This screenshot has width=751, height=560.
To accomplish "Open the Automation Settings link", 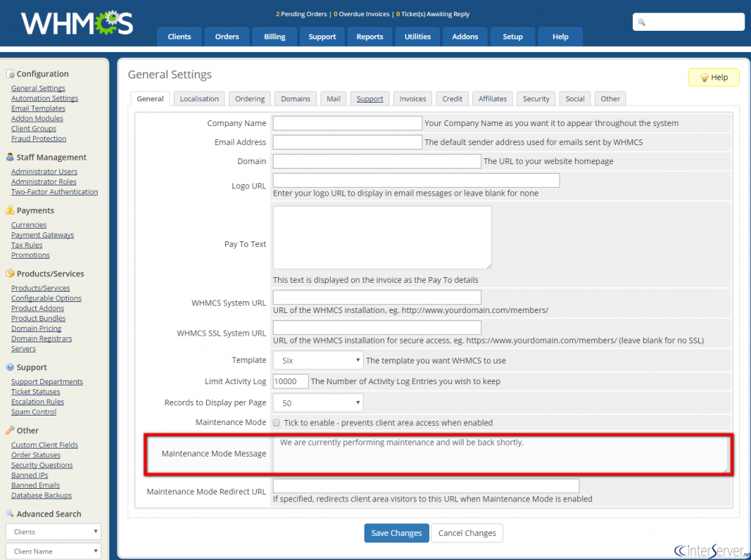I will coord(45,98).
